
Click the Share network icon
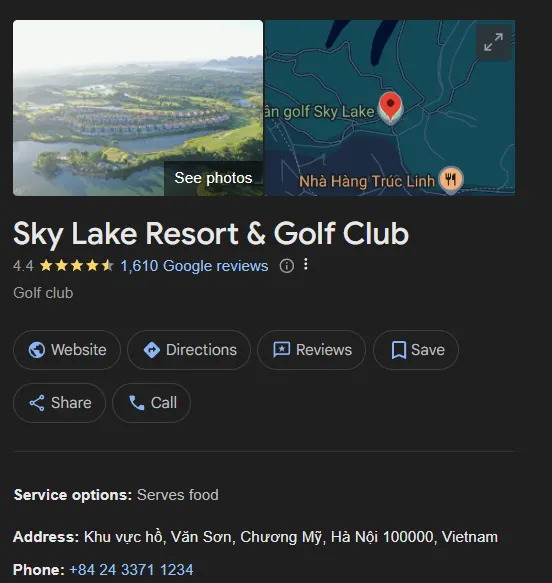37,403
